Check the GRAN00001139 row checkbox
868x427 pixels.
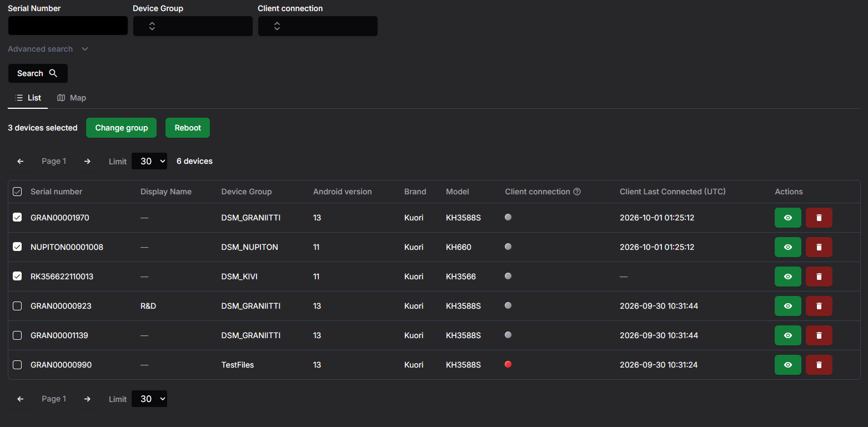[17, 335]
